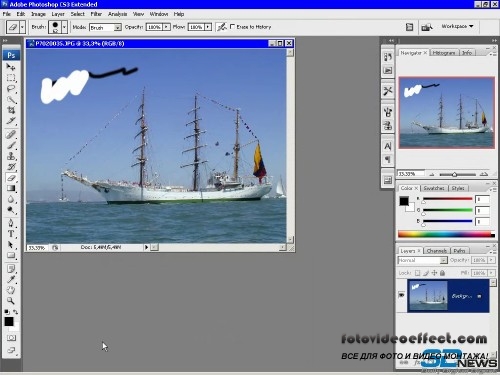Select the Lasso tool
Image resolution: width=500 pixels, height=375 pixels.
(x=11, y=89)
